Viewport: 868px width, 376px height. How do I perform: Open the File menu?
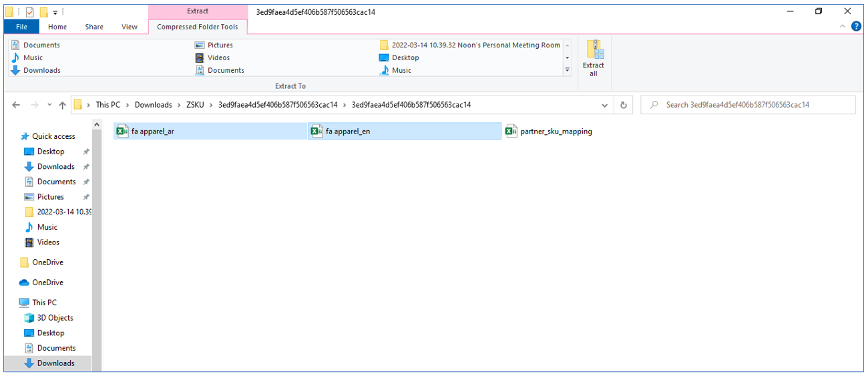(21, 27)
